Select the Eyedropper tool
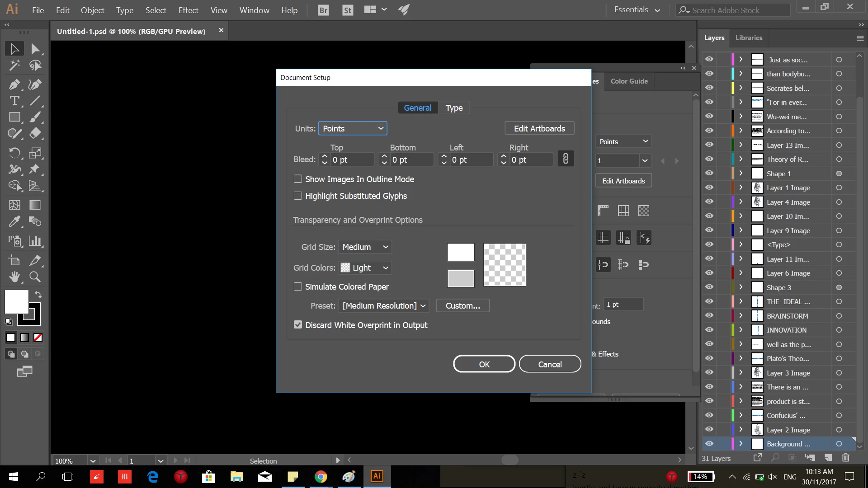The width and height of the screenshot is (868, 488). 14,221
